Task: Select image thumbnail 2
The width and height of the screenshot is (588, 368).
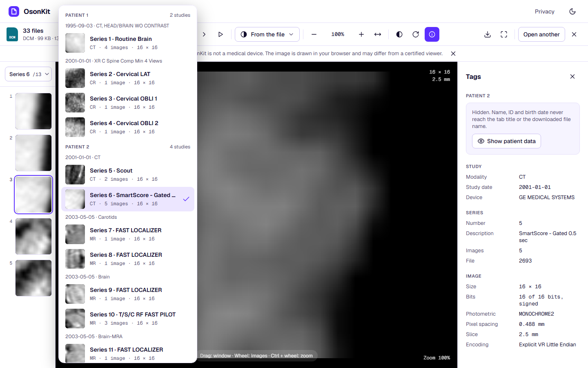Action: (x=33, y=153)
